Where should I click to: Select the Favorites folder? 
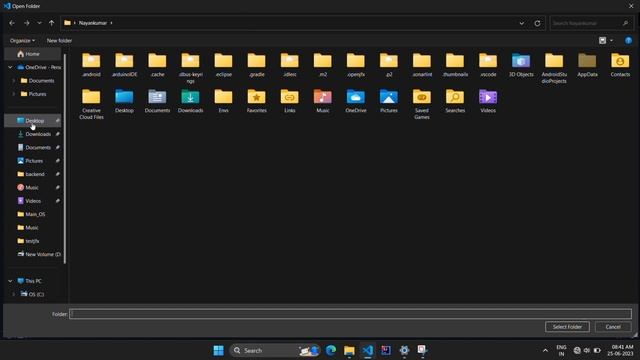point(256,101)
